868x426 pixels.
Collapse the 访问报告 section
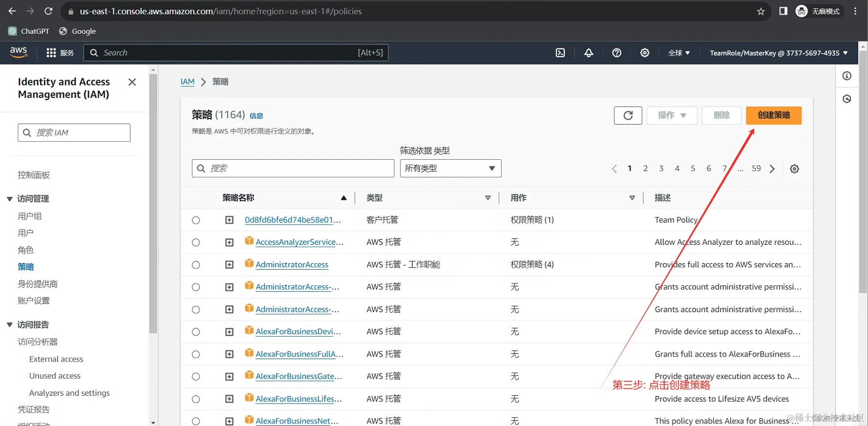[x=10, y=325]
